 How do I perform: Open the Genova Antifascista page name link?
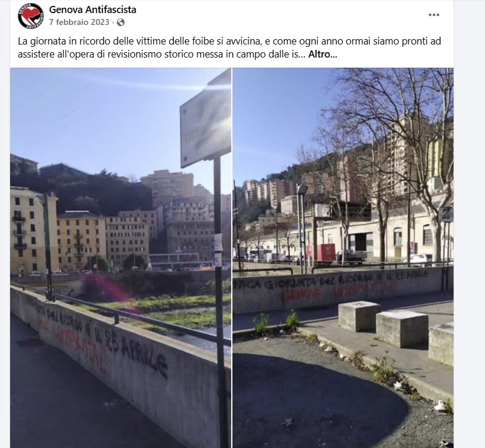point(92,9)
